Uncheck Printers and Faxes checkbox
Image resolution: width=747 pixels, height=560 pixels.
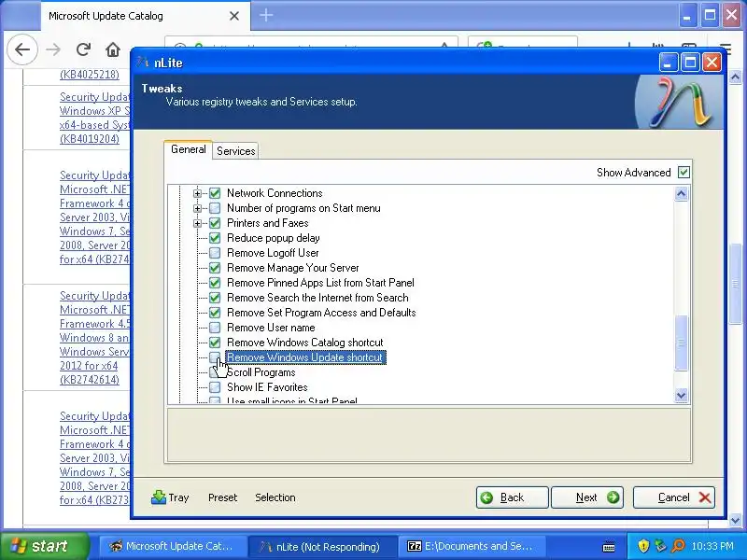[215, 223]
